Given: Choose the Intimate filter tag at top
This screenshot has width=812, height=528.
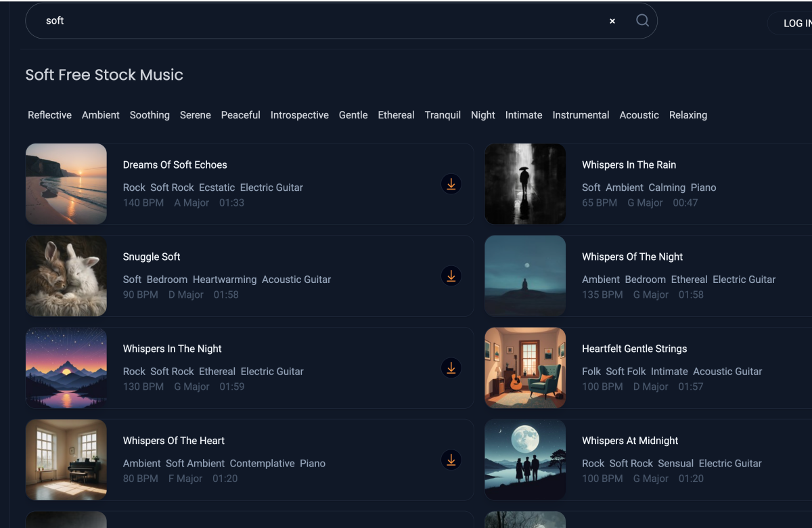Looking at the screenshot, I should (x=524, y=115).
